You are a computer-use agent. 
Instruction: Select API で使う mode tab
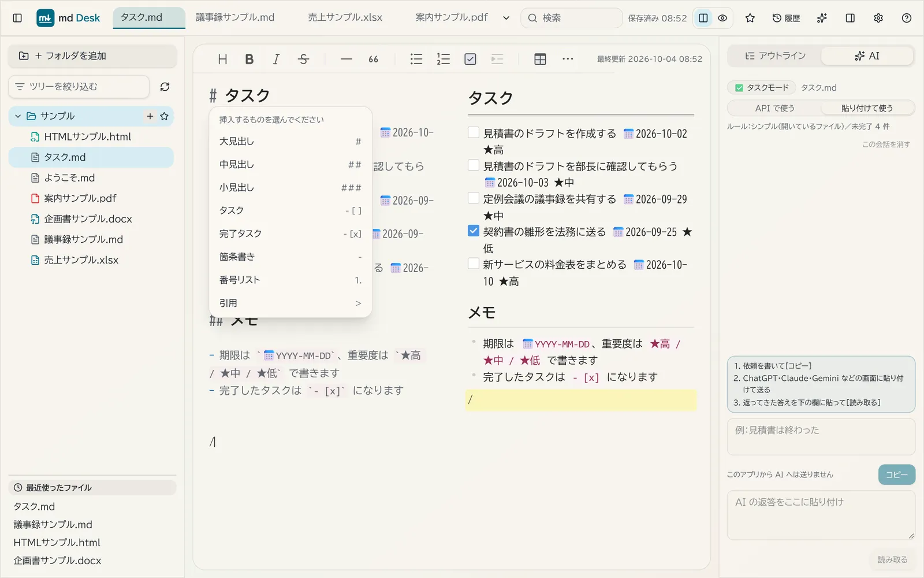pos(775,108)
